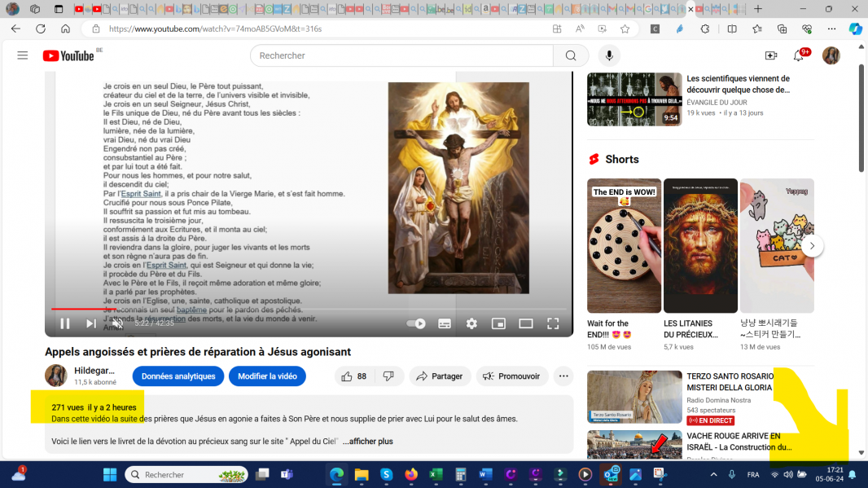Open Split screen in Edge
Viewport: 868px width, 488px height.
pos(732,29)
